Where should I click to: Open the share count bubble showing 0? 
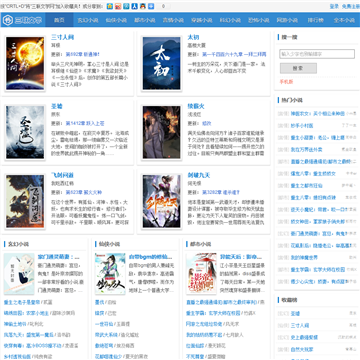coord(163,6)
